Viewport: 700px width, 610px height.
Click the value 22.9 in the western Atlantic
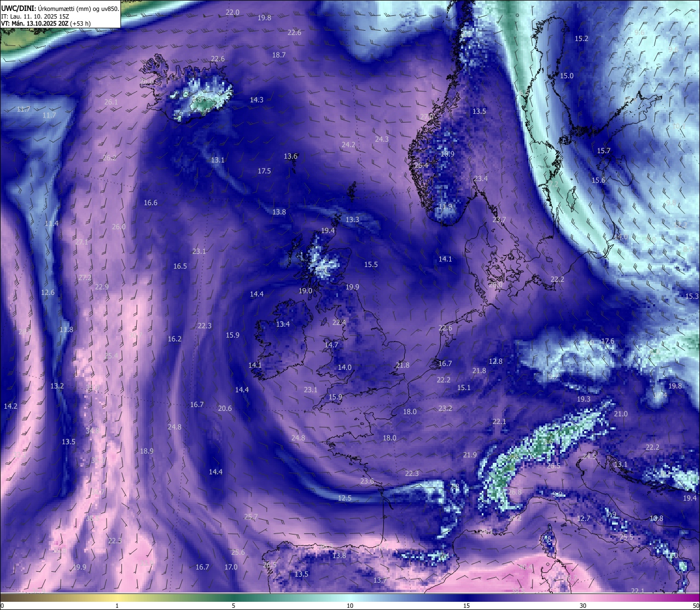tap(102, 287)
